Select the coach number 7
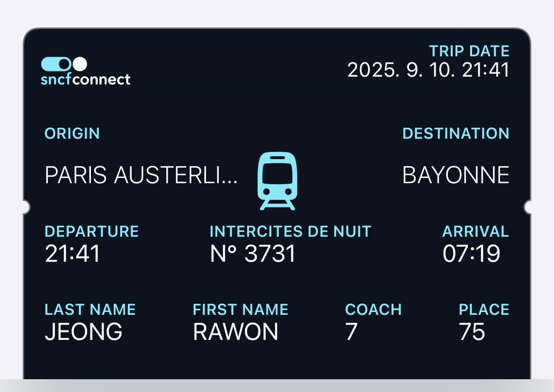The image size is (554, 392). pyautogui.click(x=351, y=332)
